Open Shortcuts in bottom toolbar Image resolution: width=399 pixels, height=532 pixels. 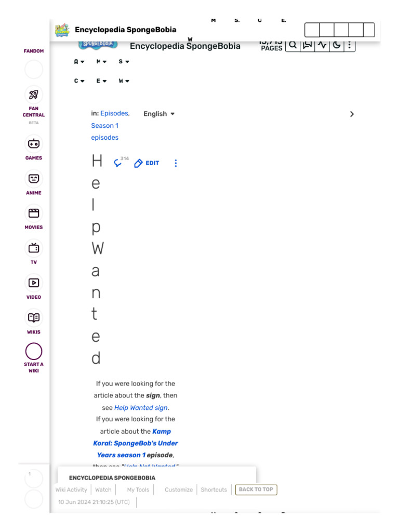click(x=214, y=490)
